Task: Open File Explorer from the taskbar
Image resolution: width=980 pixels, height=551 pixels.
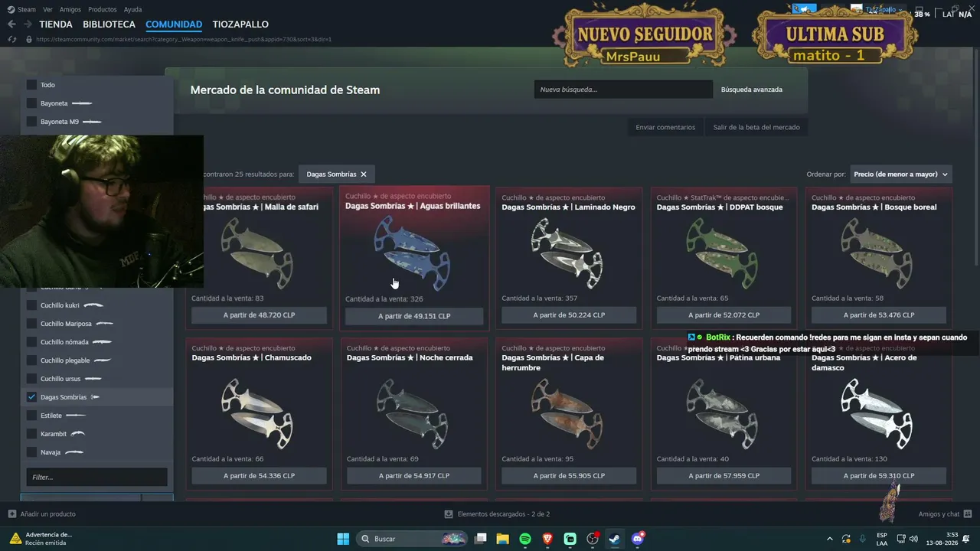Action: point(502,539)
